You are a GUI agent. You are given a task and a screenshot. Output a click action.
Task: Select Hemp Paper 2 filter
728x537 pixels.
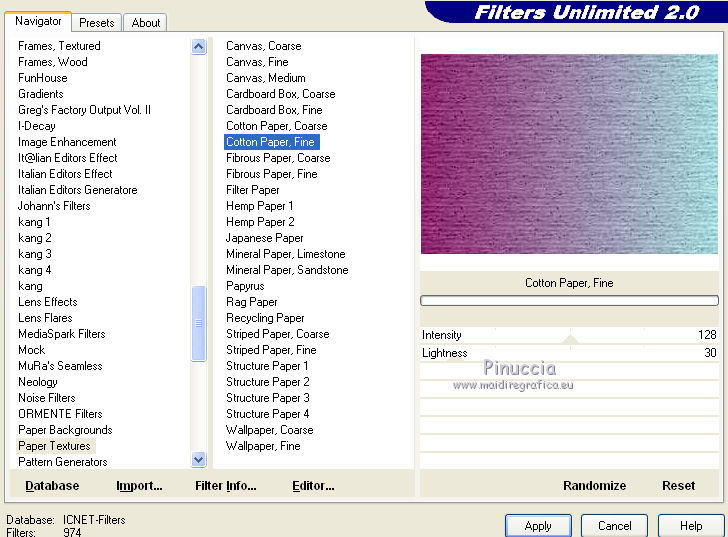(260, 222)
